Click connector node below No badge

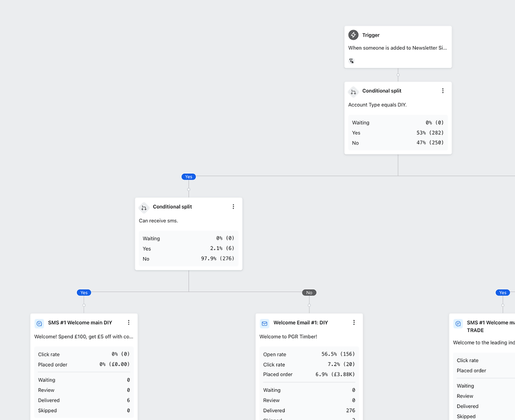[x=309, y=305]
